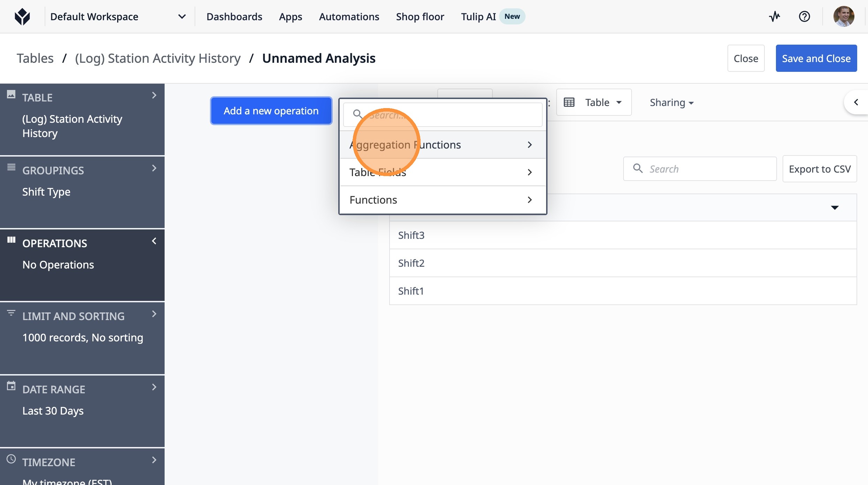This screenshot has height=485, width=868.
Task: Click the Timezone clock icon
Action: (x=11, y=459)
